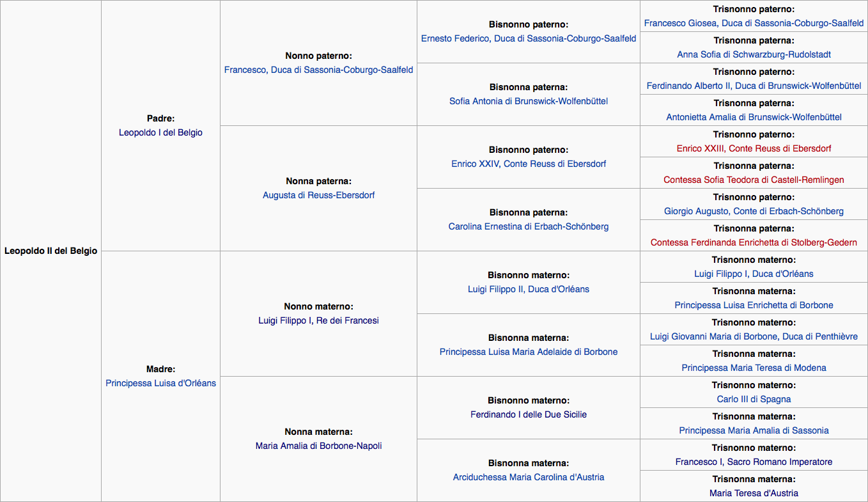This screenshot has width=868, height=502.
Task: Click Carolina Ernestina di Erbach-Schönberg link
Action: [x=528, y=226]
